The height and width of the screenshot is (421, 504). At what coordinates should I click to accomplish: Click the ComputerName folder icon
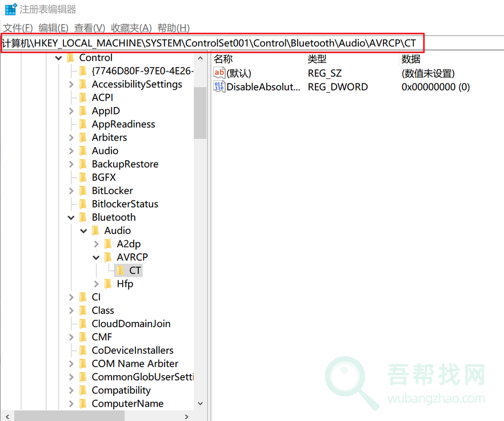coord(83,403)
